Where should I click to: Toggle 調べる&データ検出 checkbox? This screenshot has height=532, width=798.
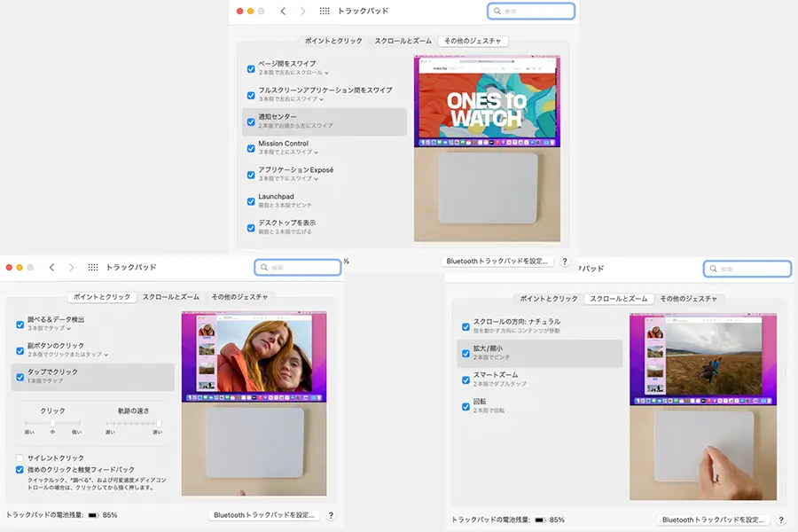(20, 325)
